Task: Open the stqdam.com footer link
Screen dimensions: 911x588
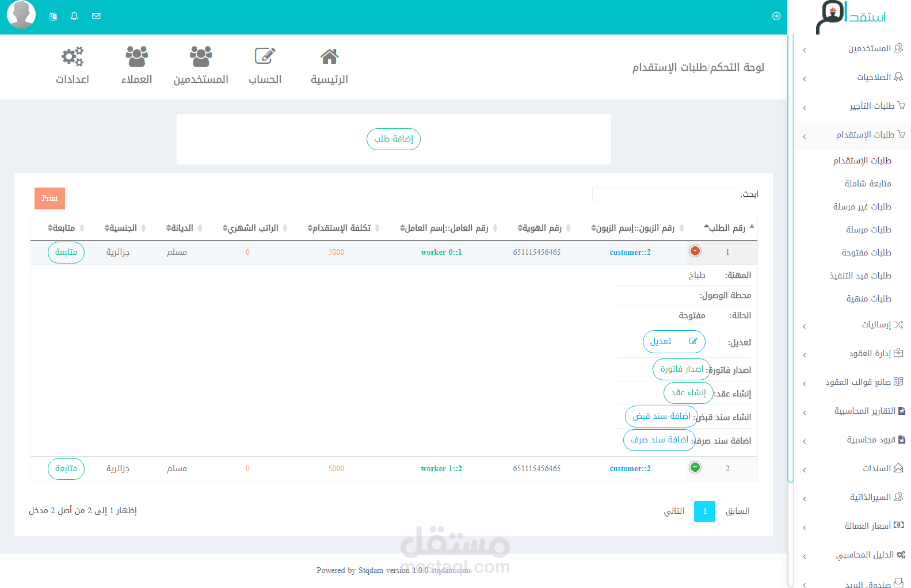Action: coord(451,571)
